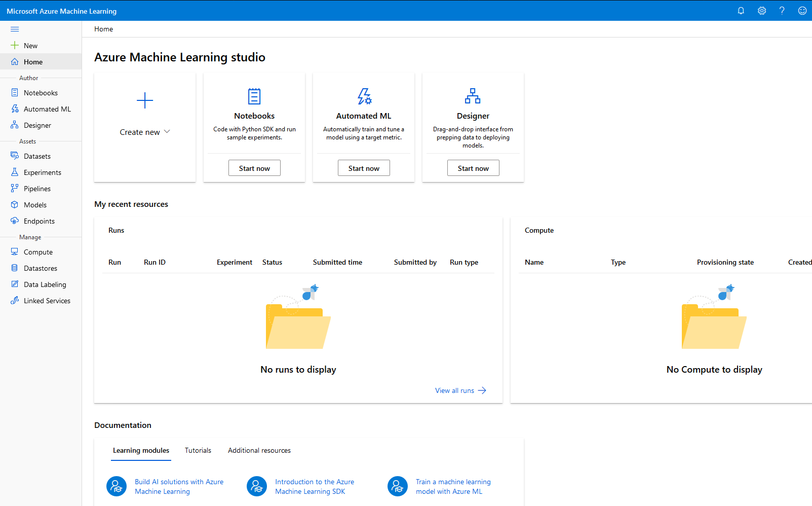The image size is (812, 506).
Task: Click the Run type column header
Action: [x=463, y=262]
